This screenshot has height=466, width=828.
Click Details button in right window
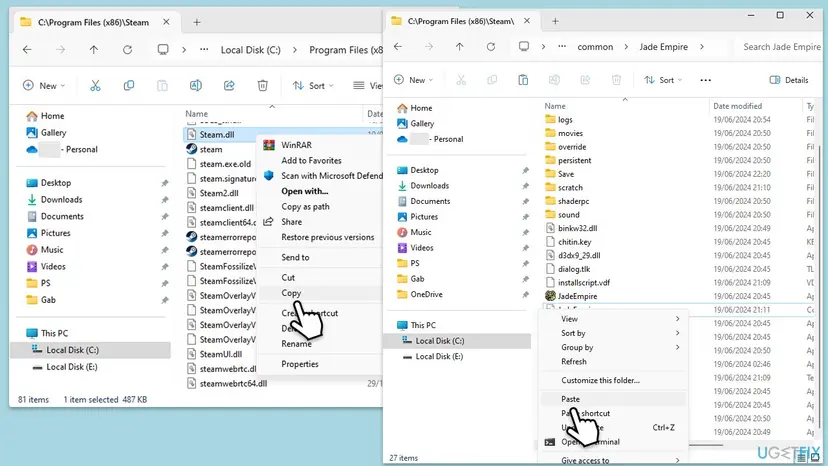pos(789,80)
